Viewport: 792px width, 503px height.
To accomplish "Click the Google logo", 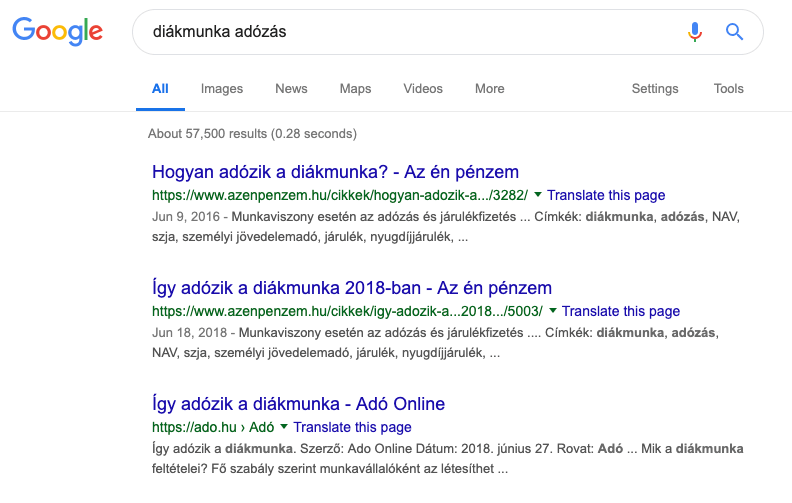I will click(58, 31).
